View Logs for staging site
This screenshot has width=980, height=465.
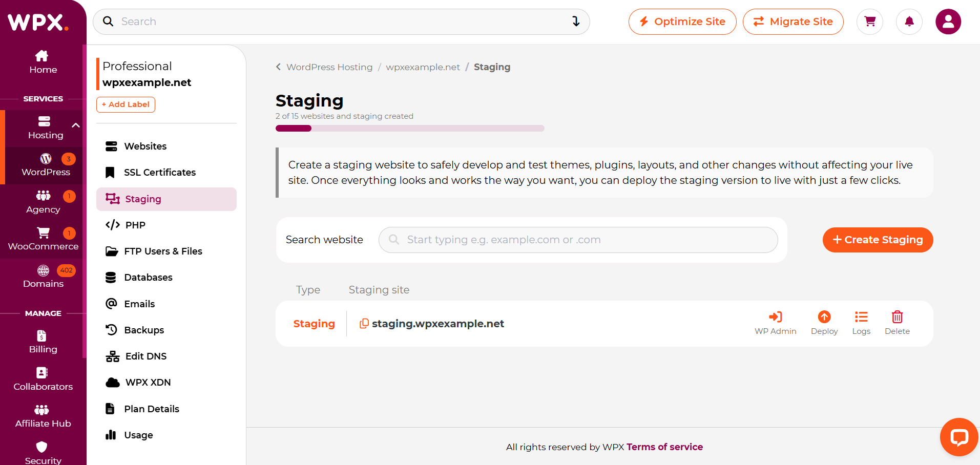(x=861, y=323)
